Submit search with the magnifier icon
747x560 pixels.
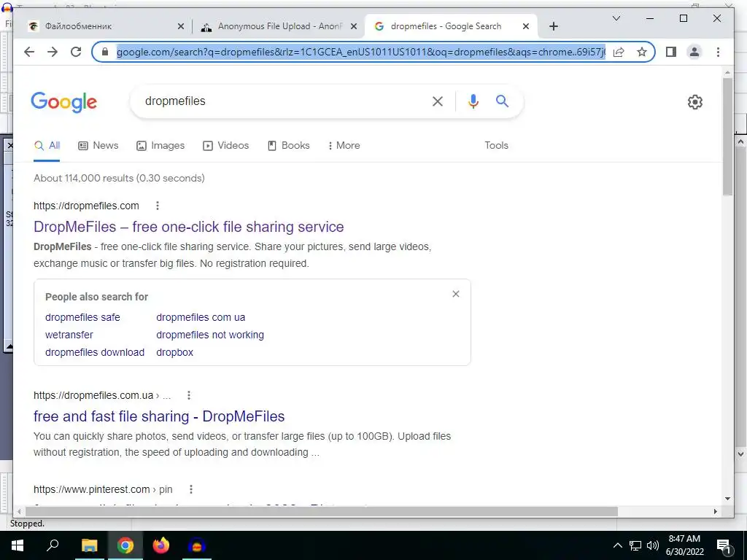pyautogui.click(x=502, y=101)
